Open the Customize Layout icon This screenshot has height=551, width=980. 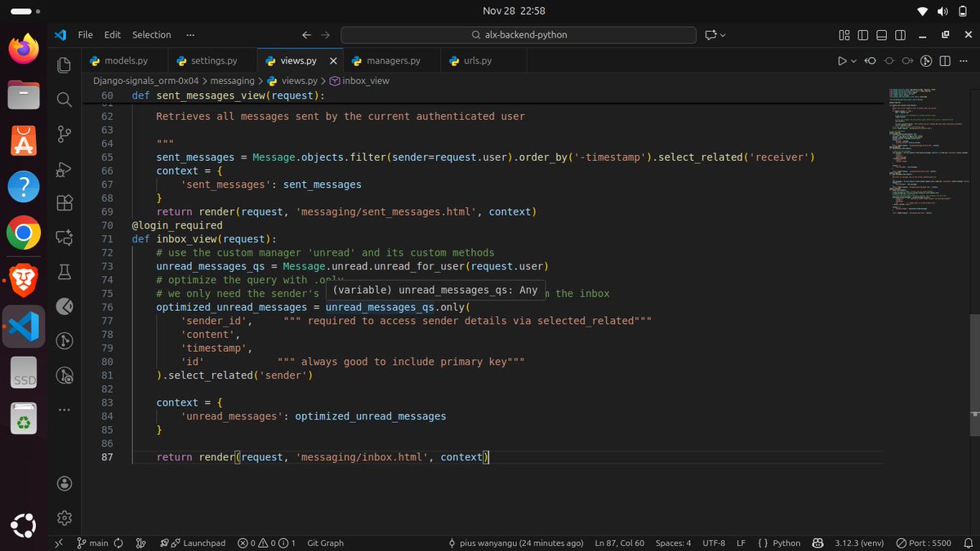coord(844,35)
